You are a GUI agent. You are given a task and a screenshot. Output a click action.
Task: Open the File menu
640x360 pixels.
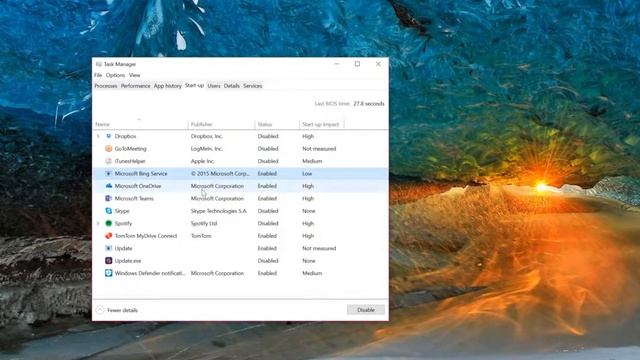tap(98, 75)
